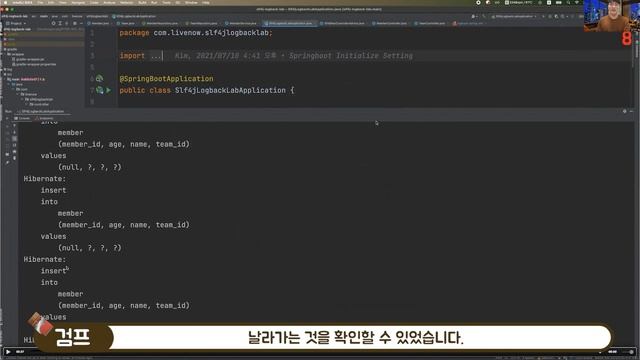Viewport: 640px width, 360px height.
Task: Click the Run with Coverage toolbar icon
Action: [x=556, y=16]
